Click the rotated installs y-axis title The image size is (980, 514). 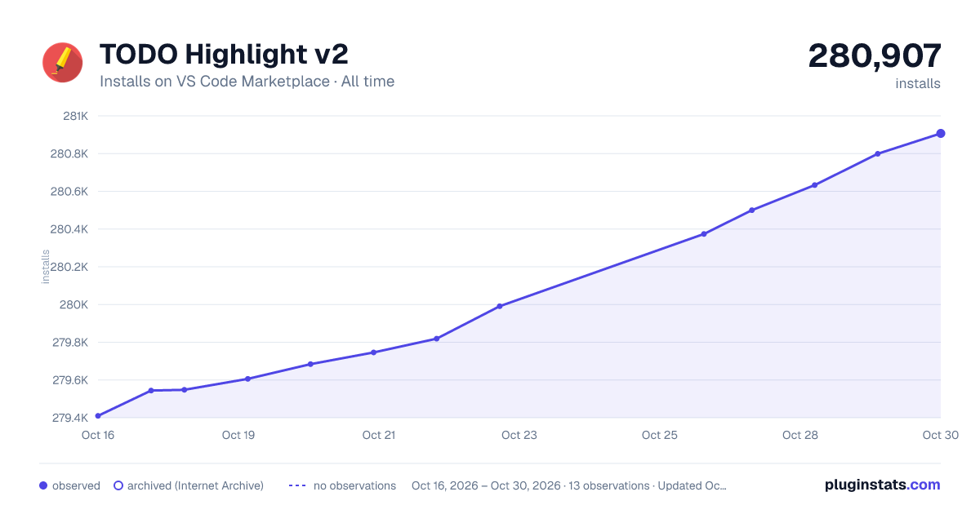pos(46,267)
